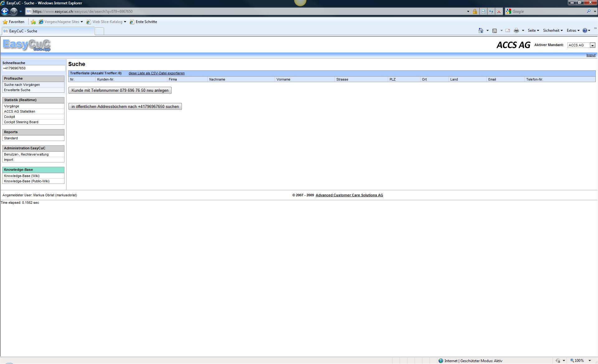Open Suche nach Vorgängen

pos(33,85)
